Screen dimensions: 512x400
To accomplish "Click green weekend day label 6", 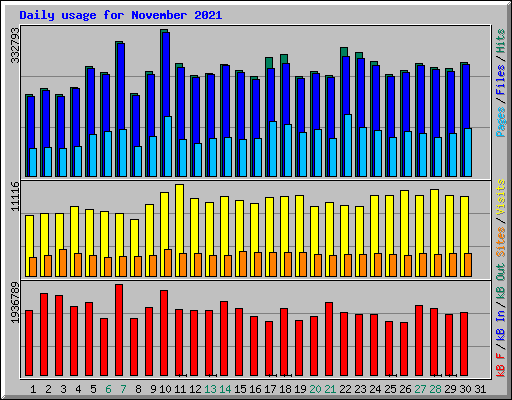I will coord(108,389).
